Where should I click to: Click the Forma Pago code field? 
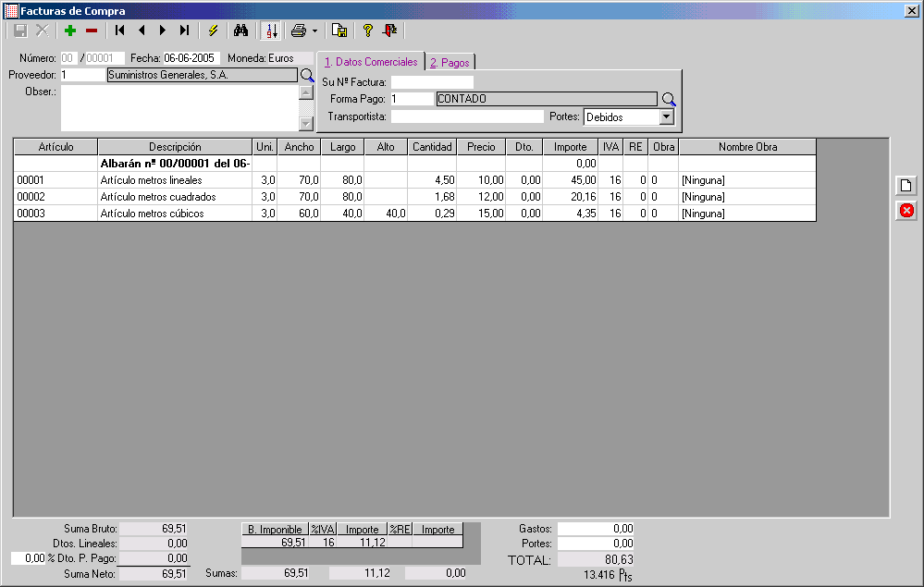click(412, 99)
